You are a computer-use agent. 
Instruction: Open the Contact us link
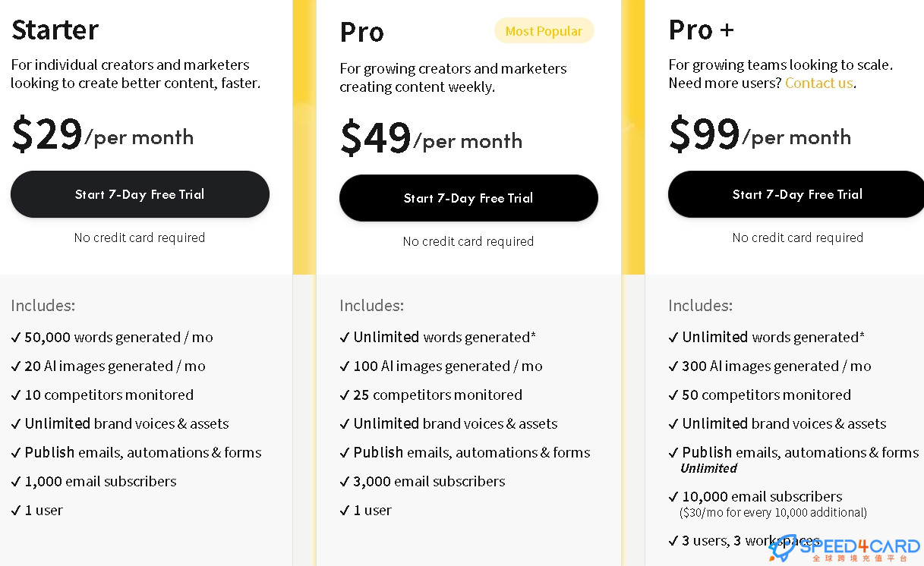(x=819, y=83)
